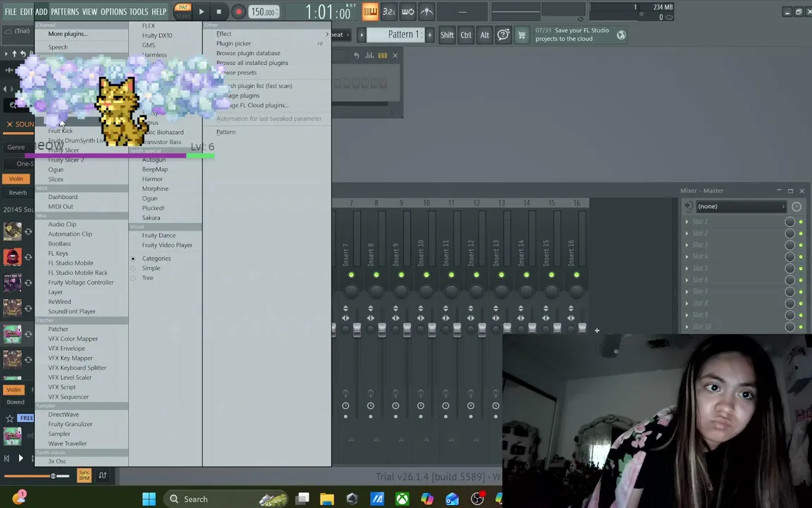Toggle the Sync BPM button
Viewport: 812px width, 508px height.
pos(84,475)
